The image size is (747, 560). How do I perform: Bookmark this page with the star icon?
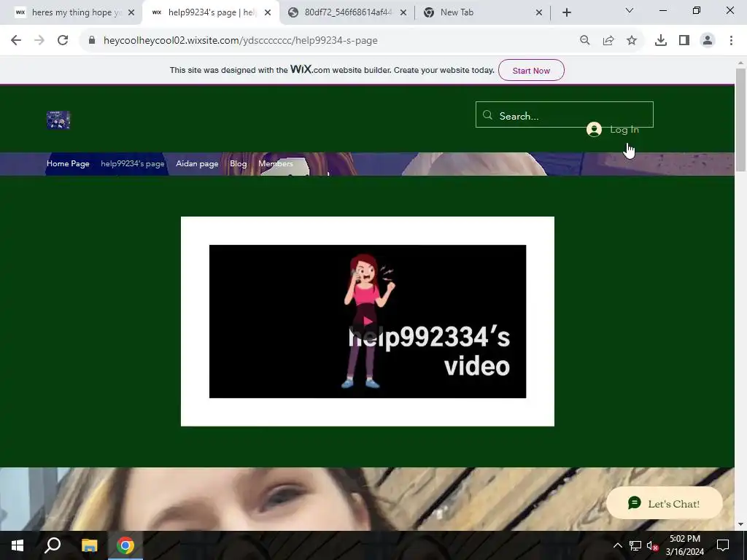pyautogui.click(x=632, y=41)
